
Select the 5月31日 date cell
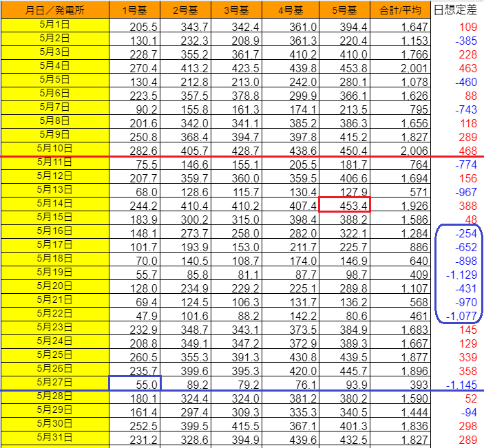[x=55, y=438]
